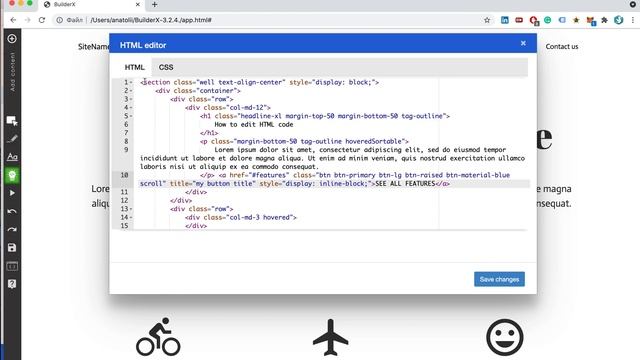Collapse code fold on line 14

[131, 218]
